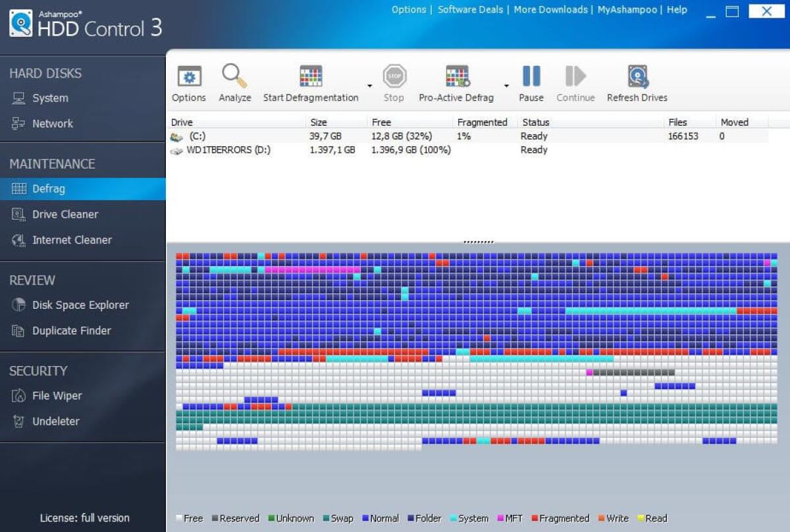Open the Duplicate Finder
This screenshot has height=532, width=790.
tap(72, 331)
